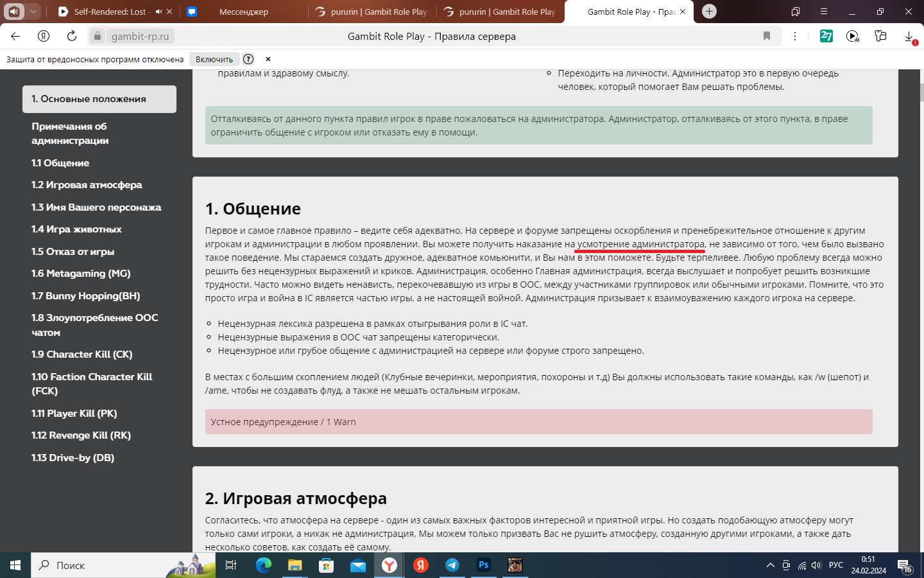
Task: Click the help question mark icon
Action: pos(248,59)
